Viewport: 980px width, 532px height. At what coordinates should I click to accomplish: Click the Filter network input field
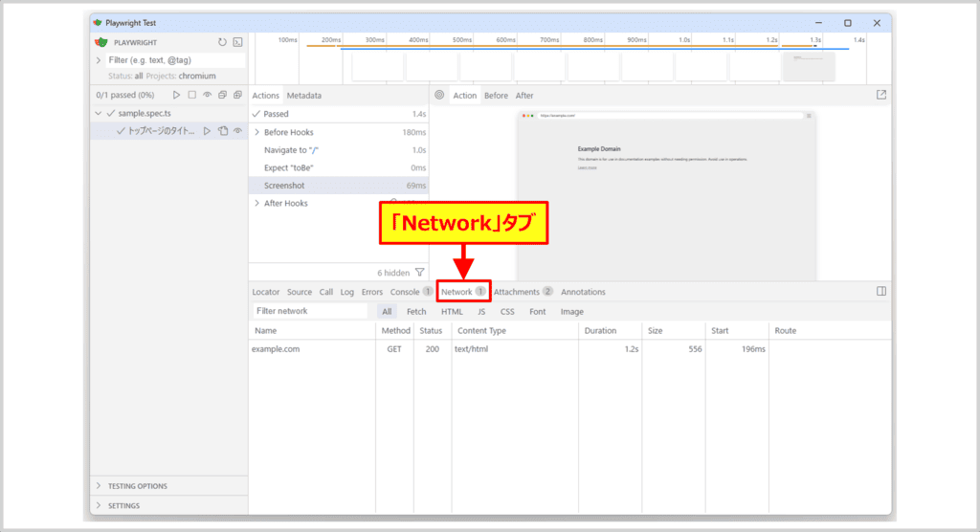310,311
